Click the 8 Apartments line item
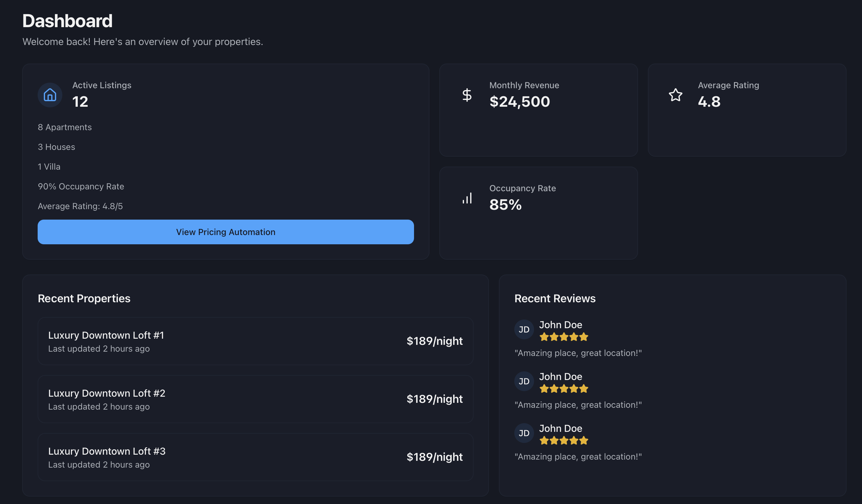The image size is (862, 504). point(65,127)
